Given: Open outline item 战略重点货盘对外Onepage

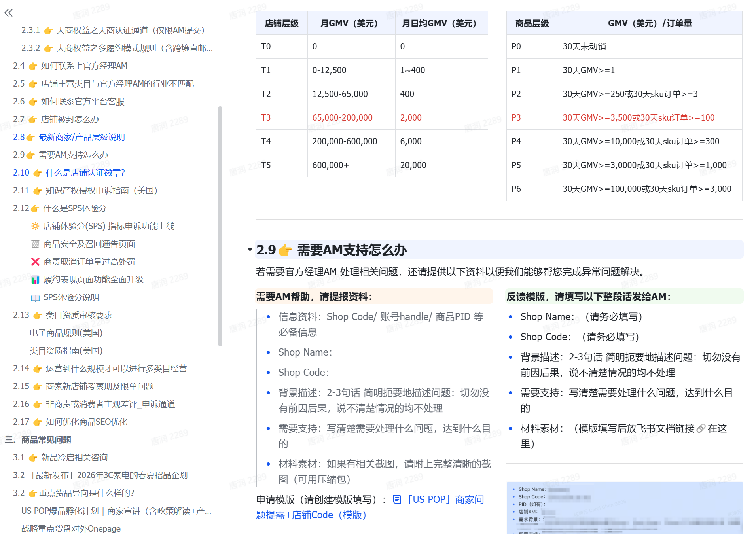Looking at the screenshot, I should (x=71, y=529).
